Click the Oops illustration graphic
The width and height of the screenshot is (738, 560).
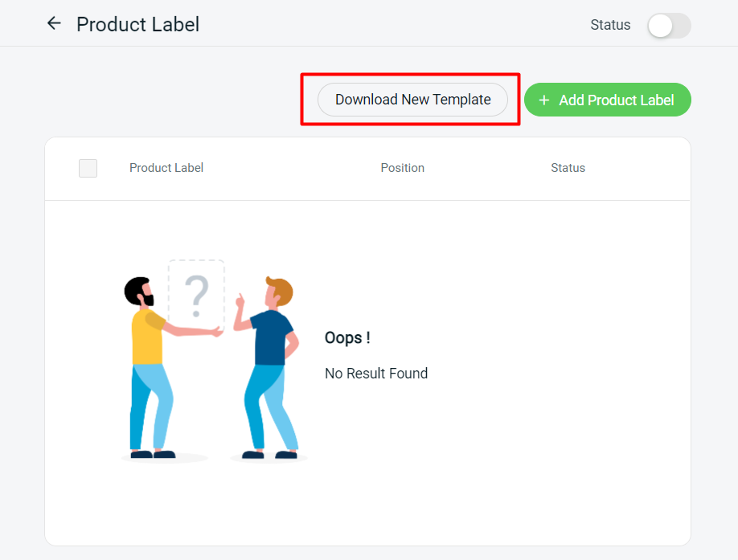pyautogui.click(x=209, y=362)
